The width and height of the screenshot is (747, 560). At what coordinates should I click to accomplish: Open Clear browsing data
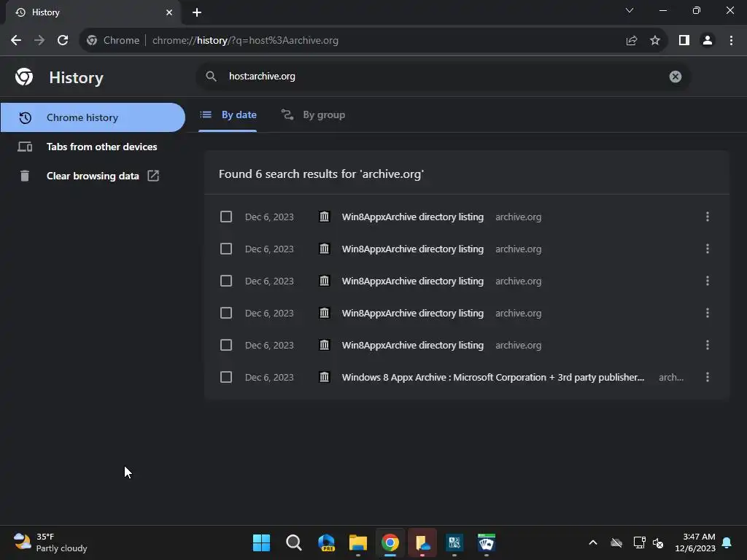93,176
